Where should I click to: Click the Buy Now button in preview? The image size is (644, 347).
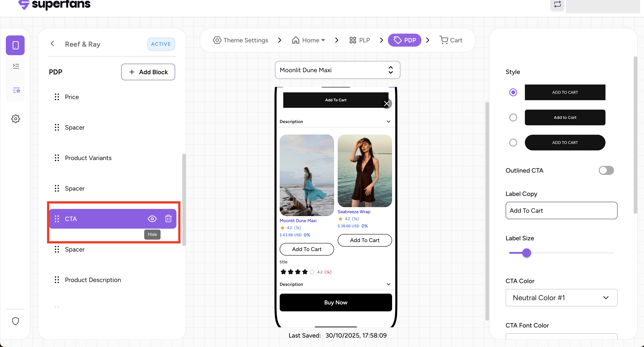tap(335, 302)
